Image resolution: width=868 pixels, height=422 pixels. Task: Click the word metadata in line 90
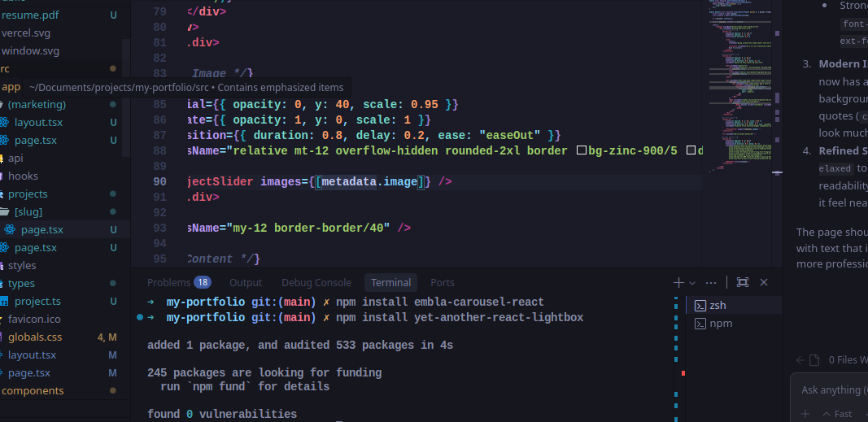click(349, 181)
